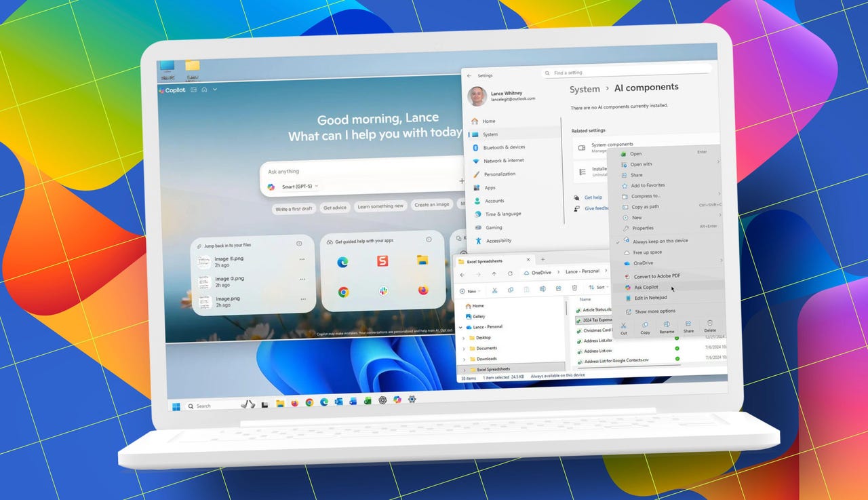868x500 pixels.
Task: Toggle Always keep on this device
Action: click(x=662, y=242)
